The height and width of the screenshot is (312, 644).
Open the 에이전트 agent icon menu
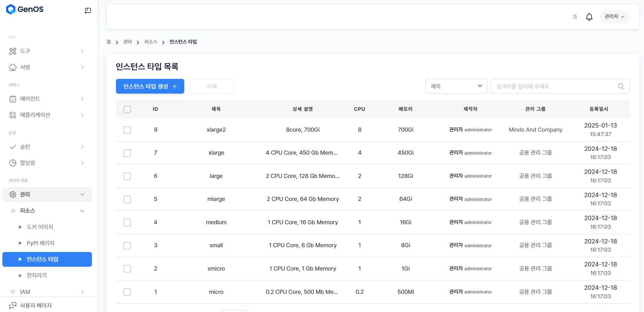tap(13, 99)
